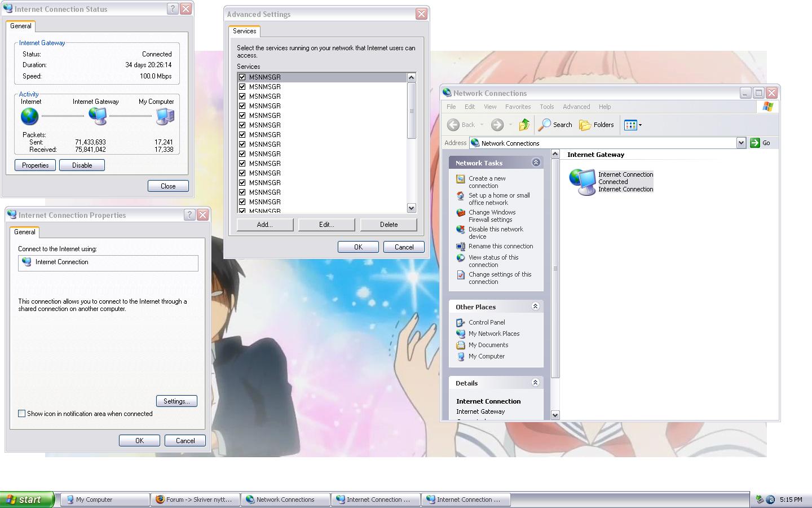812x508 pixels.
Task: Click help button on Internet Connection Properties window
Action: click(189, 214)
